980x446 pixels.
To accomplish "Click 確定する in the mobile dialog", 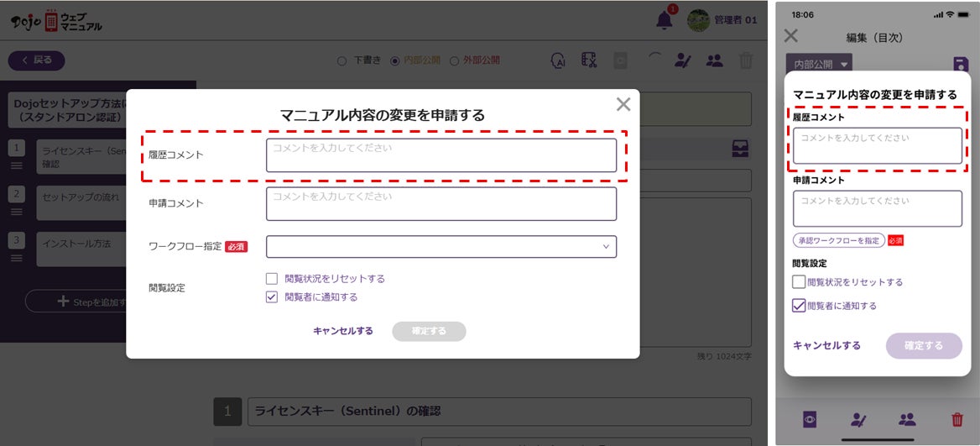I will (924, 346).
